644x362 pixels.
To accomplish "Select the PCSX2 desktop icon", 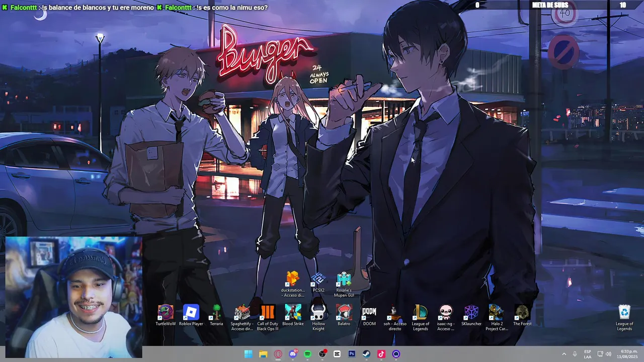I will click(318, 282).
